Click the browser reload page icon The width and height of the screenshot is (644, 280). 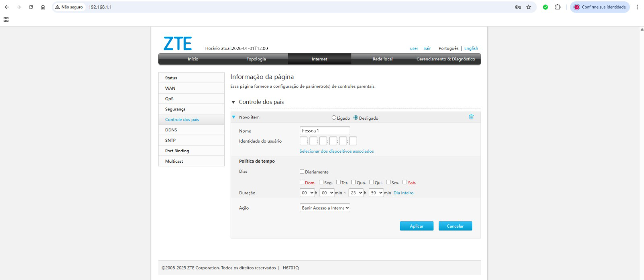point(31,7)
